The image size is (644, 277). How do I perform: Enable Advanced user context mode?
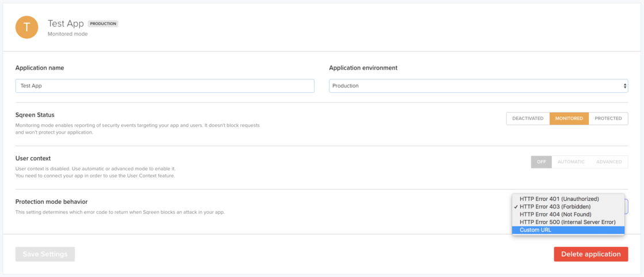tap(608, 162)
